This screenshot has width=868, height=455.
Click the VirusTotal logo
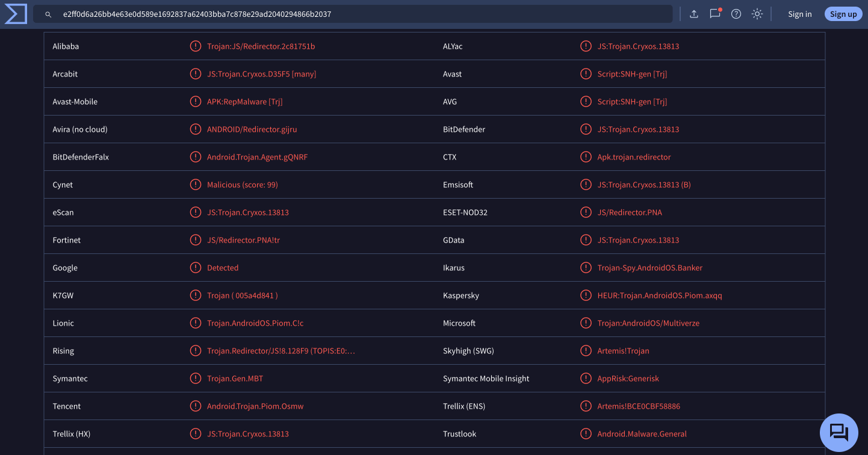(15, 13)
